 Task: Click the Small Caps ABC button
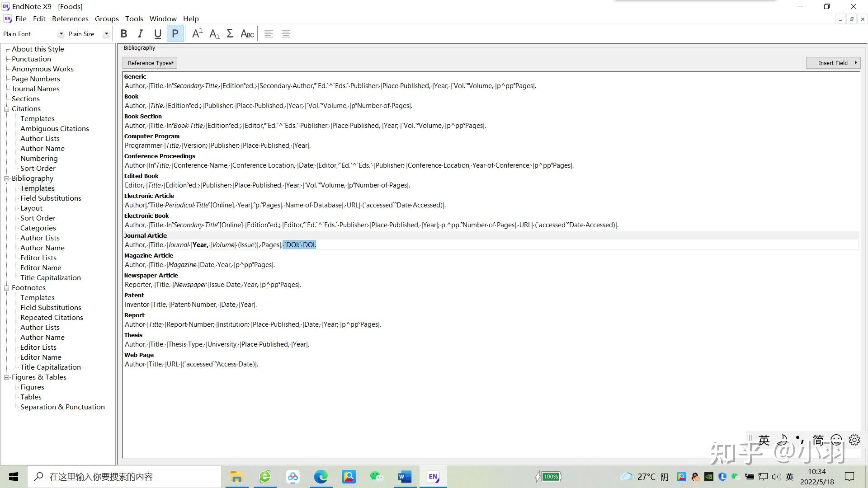247,34
